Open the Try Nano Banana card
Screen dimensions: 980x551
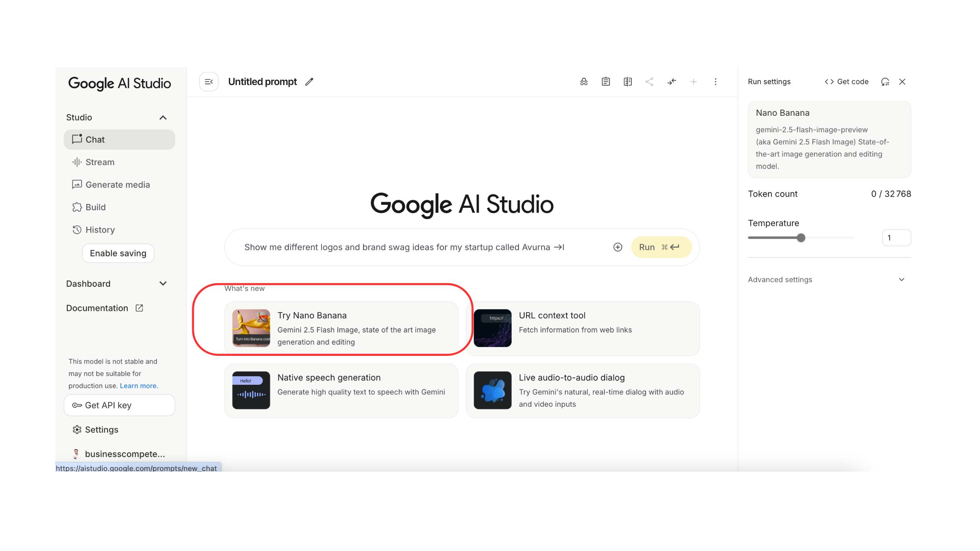[x=341, y=328]
